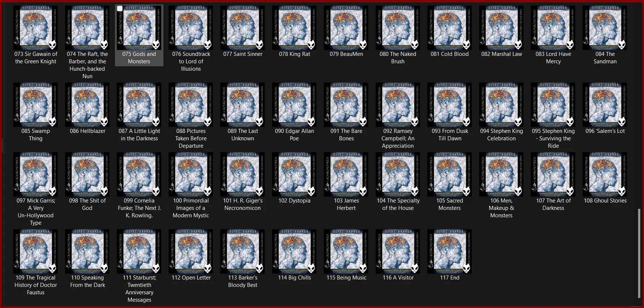Select the 083 Lord Have Mercy icon
The width and height of the screenshot is (644, 308).
pos(553,28)
